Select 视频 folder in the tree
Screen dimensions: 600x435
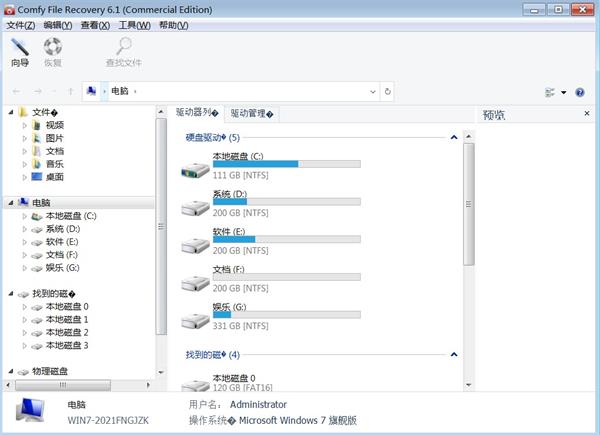[55, 125]
